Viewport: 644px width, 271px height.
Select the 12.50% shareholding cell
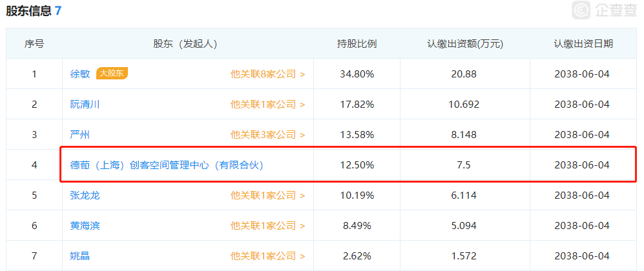357,165
